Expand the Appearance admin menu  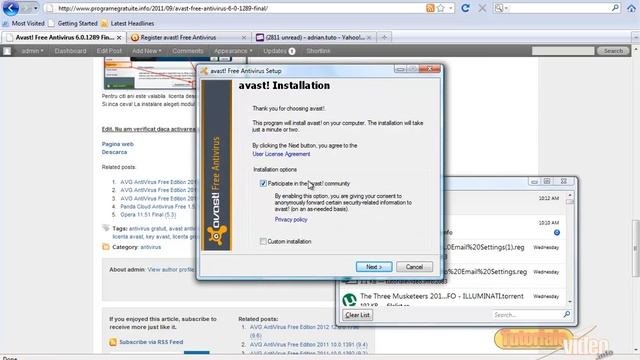[233, 51]
